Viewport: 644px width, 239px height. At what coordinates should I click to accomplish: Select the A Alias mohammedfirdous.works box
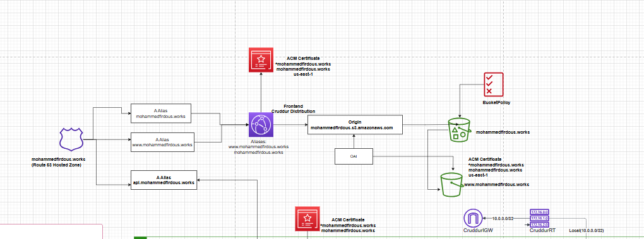[x=161, y=114]
